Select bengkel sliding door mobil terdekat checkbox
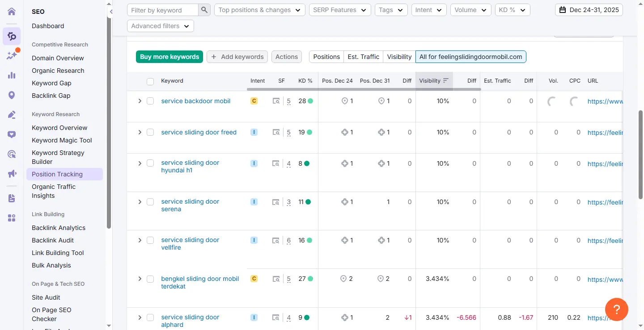 150,279
